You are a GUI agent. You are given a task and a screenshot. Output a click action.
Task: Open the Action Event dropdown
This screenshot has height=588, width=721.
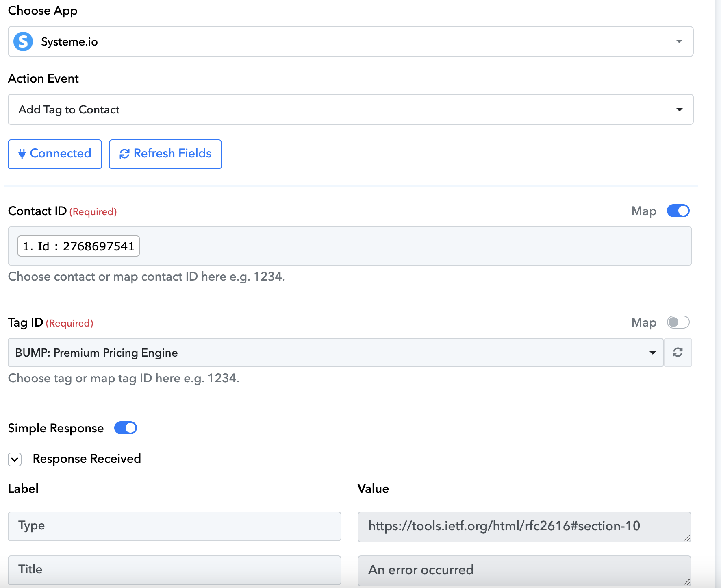click(350, 109)
